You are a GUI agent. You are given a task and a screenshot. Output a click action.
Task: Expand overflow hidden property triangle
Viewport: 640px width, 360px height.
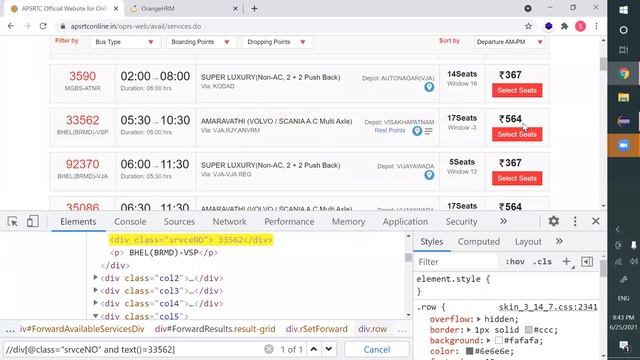(479, 319)
